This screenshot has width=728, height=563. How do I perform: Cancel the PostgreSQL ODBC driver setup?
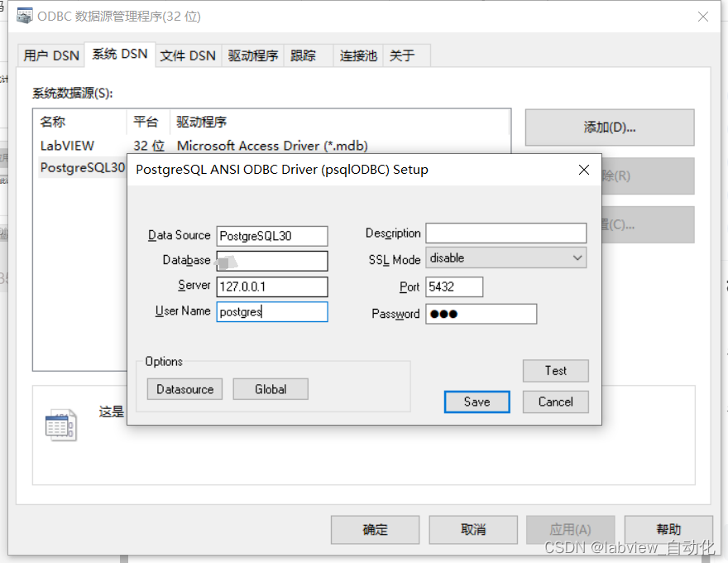click(555, 401)
